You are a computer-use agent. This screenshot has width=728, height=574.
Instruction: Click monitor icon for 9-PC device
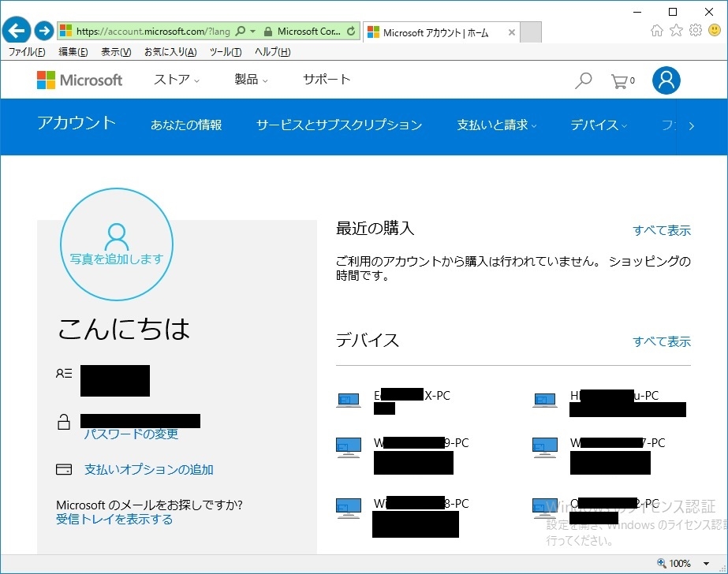[348, 448]
